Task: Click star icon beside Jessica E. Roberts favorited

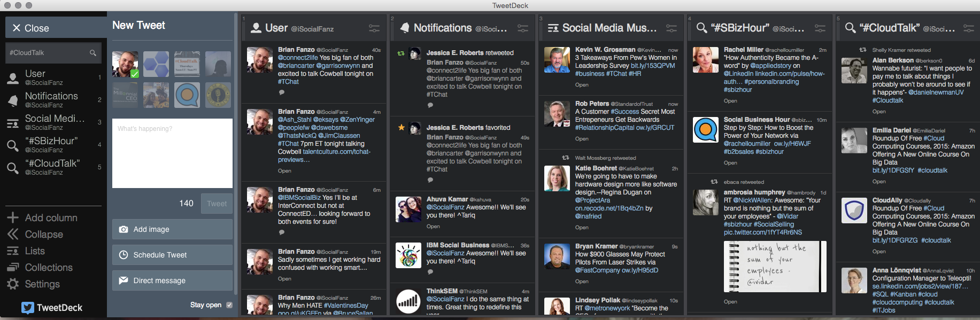Action: [401, 128]
